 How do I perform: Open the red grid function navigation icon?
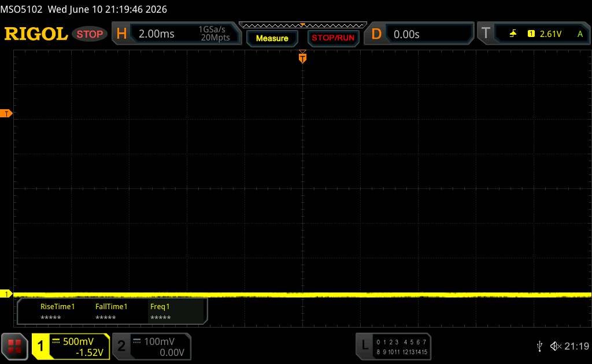pos(14,346)
